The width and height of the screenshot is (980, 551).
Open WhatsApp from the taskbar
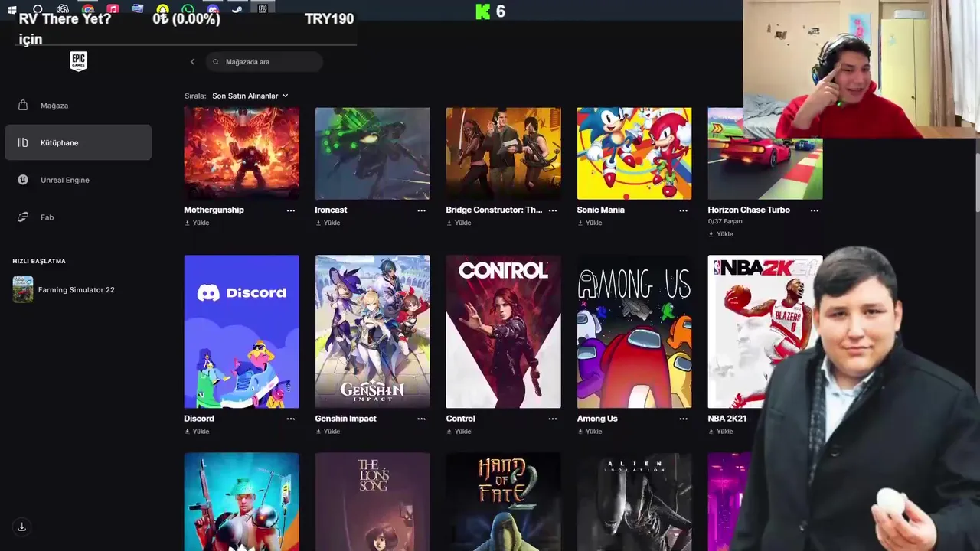point(188,9)
